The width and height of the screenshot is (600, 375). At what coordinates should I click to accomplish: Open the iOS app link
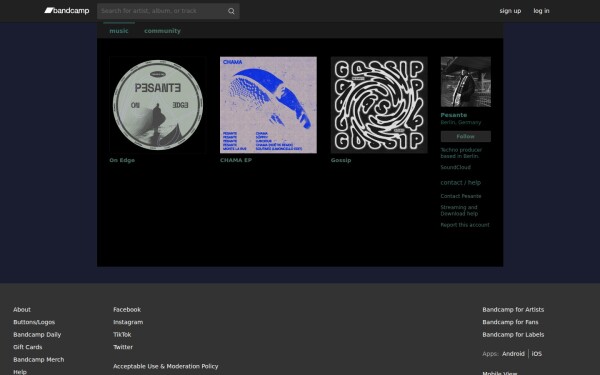click(536, 354)
